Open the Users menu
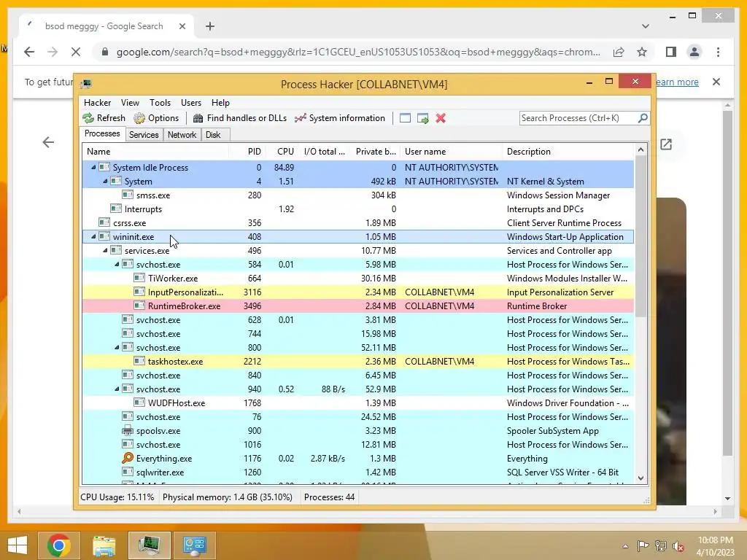747x560 pixels. click(x=191, y=102)
